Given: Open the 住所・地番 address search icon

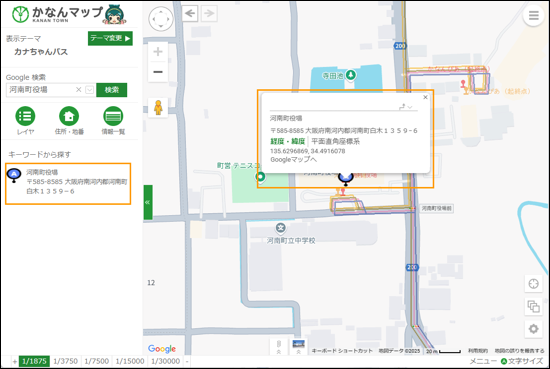Looking at the screenshot, I should [x=69, y=116].
